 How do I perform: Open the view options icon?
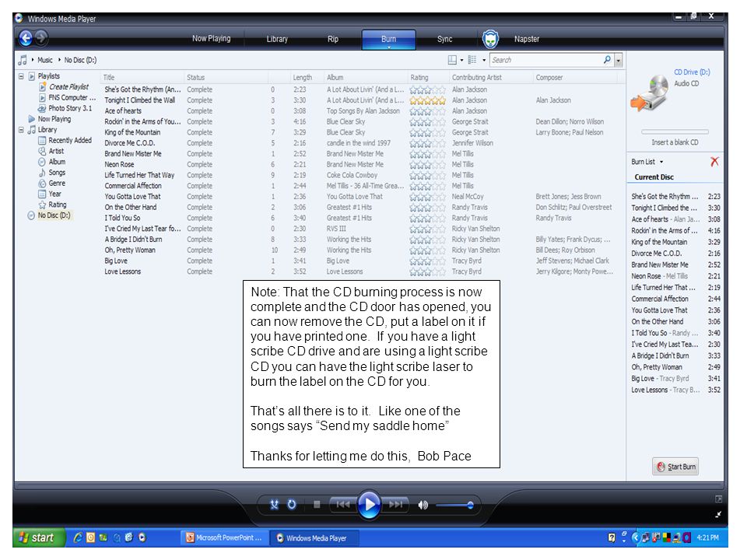tap(472, 60)
